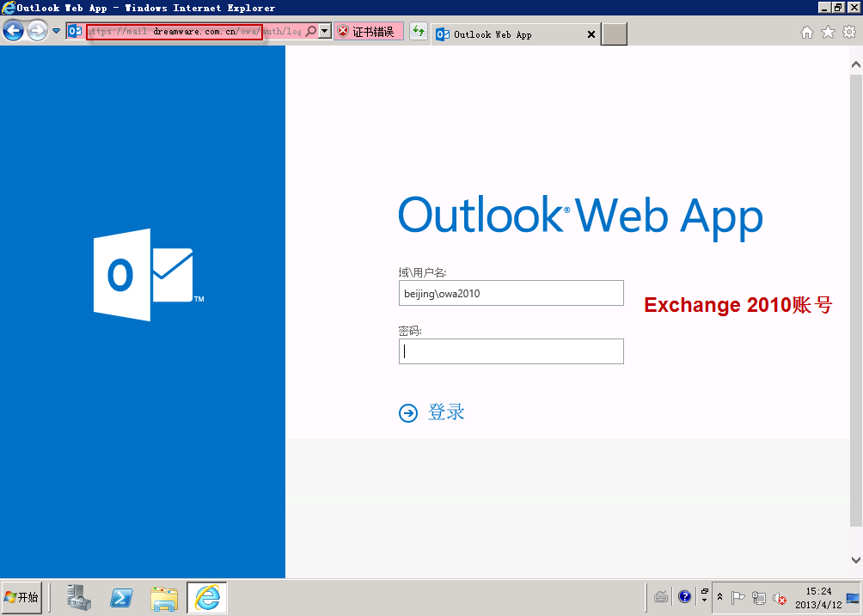This screenshot has width=863, height=616.
Task: Go to the browser Home page icon
Action: click(807, 33)
